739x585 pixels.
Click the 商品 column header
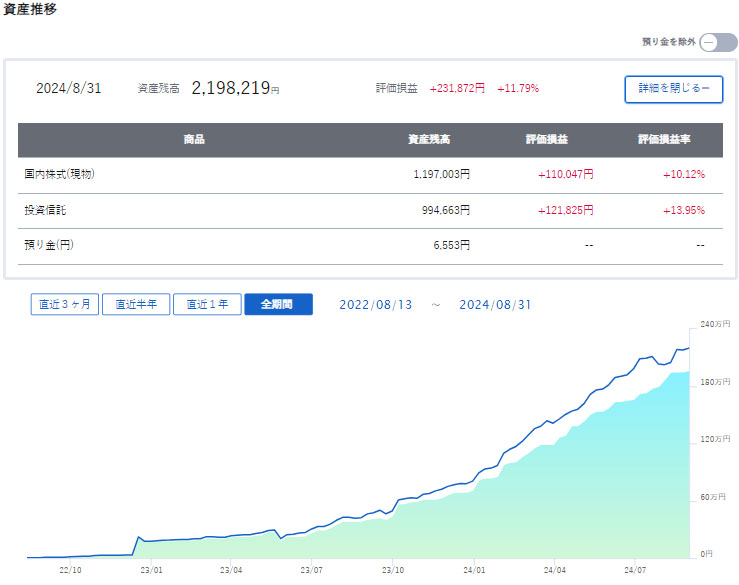(x=194, y=140)
